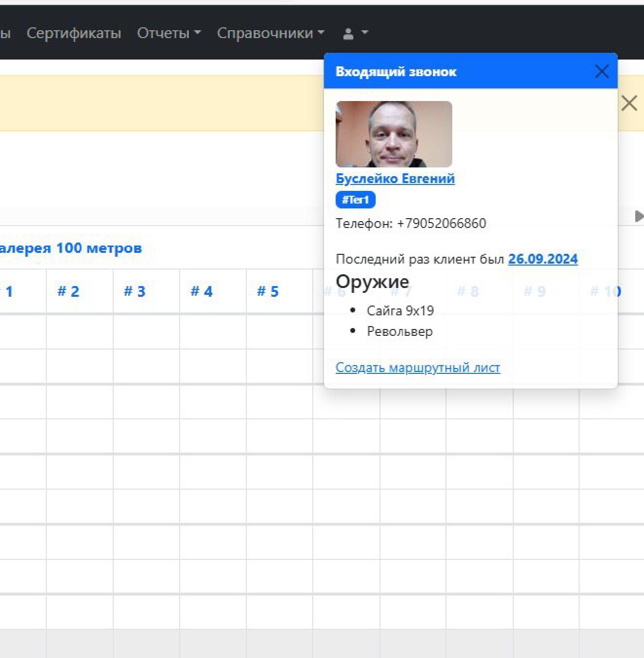Expand the Справочники dropdown menu
Image resolution: width=644 pixels, height=658 pixels.
point(270,33)
